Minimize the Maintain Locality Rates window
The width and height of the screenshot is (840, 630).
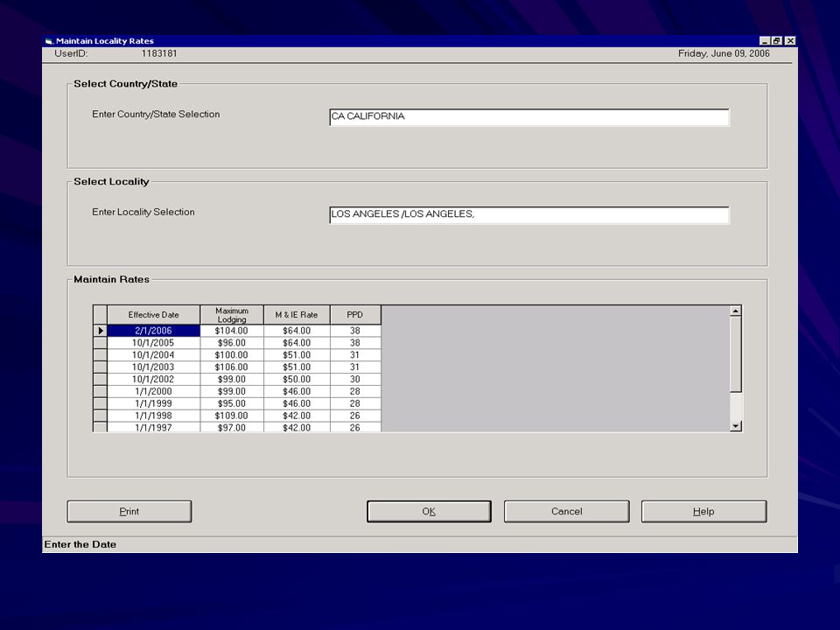[x=765, y=41]
